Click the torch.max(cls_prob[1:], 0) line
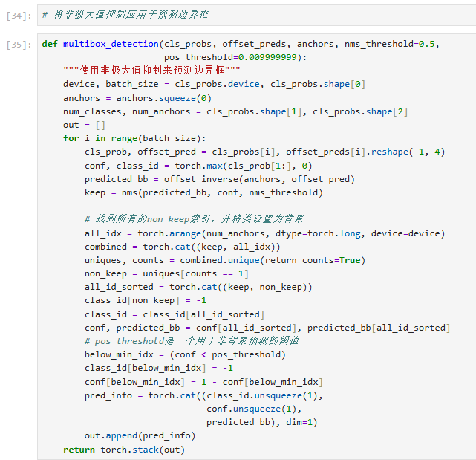 pyautogui.click(x=198, y=166)
